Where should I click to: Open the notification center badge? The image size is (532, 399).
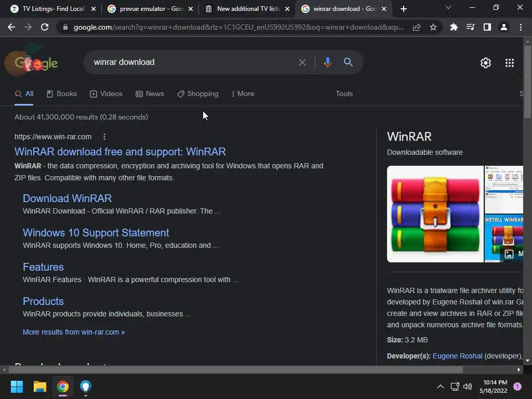click(x=517, y=387)
